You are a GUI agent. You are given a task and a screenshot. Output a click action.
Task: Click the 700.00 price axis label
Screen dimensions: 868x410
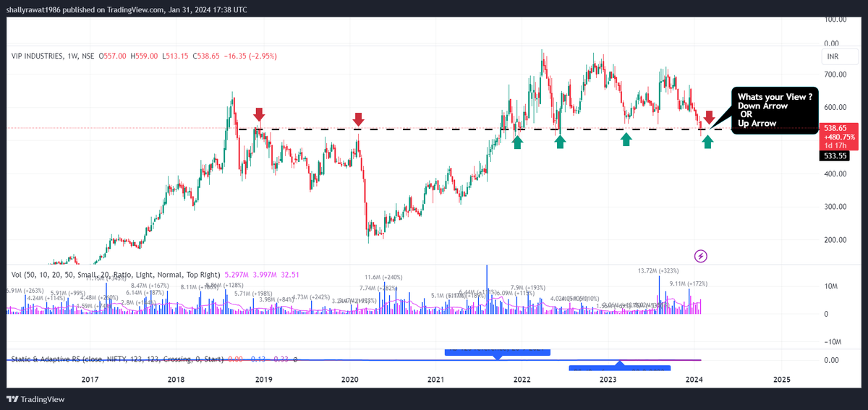pos(836,74)
